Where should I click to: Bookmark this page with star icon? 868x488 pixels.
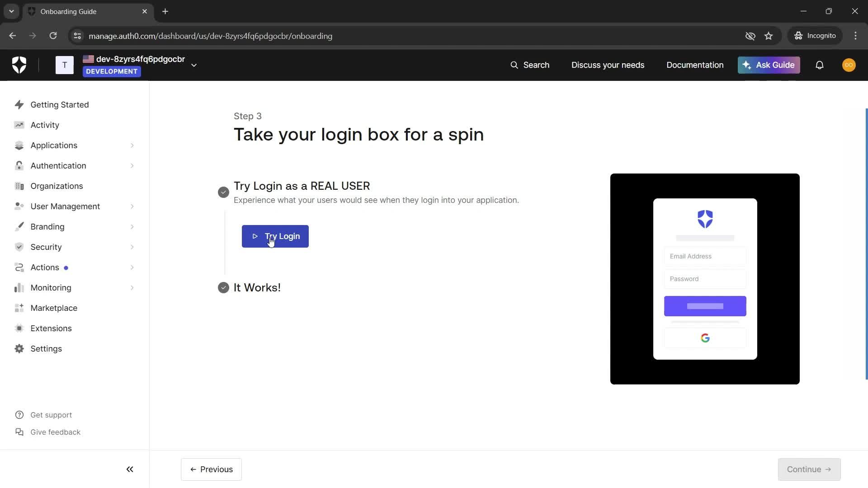pyautogui.click(x=769, y=36)
